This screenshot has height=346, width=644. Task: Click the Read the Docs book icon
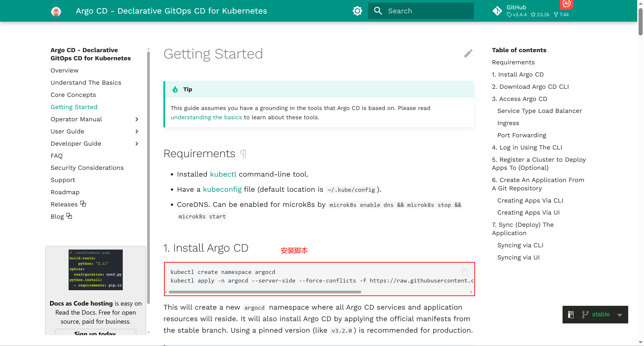pos(571,314)
